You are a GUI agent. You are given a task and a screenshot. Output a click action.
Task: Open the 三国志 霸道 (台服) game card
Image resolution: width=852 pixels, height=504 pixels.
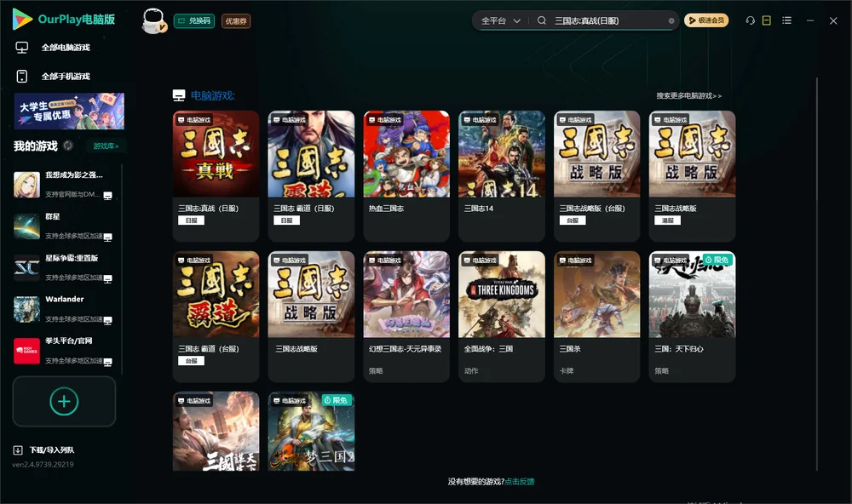tap(216, 317)
